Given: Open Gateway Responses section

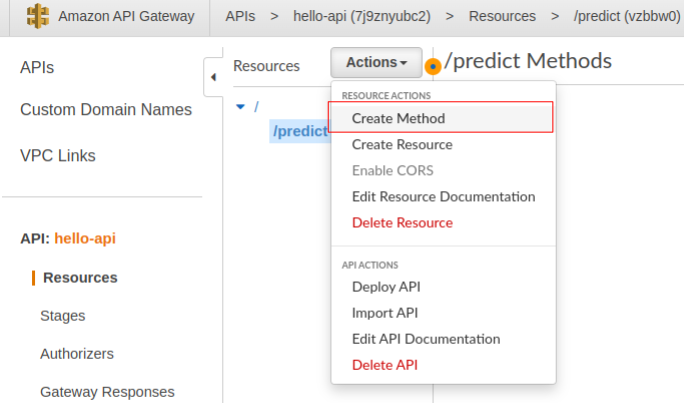Looking at the screenshot, I should tap(107, 392).
